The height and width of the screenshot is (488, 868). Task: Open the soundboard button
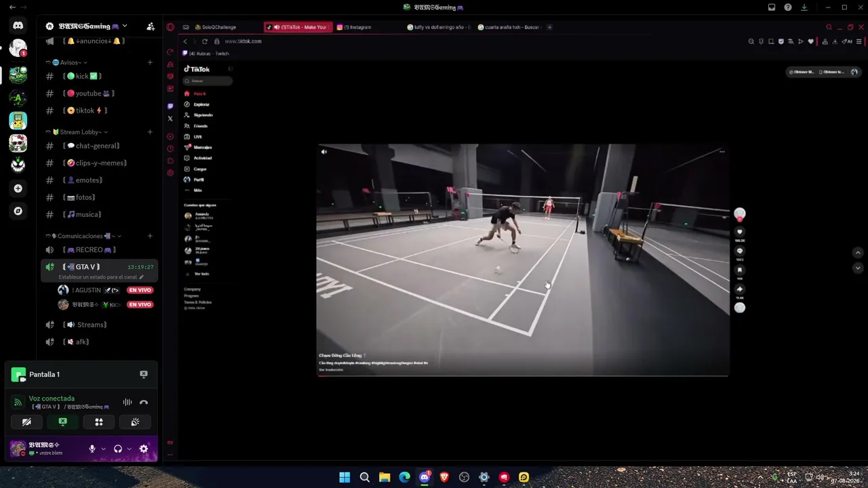click(x=135, y=422)
